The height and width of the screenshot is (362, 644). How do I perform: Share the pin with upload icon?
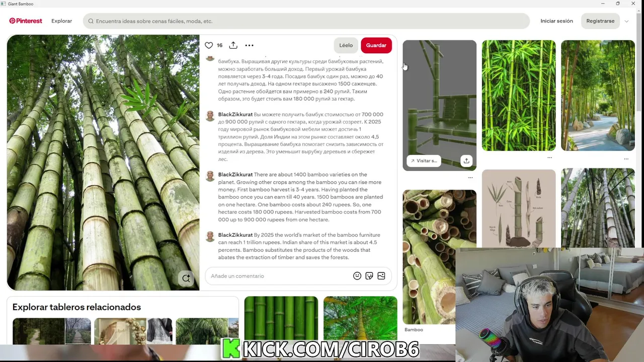[233, 45]
